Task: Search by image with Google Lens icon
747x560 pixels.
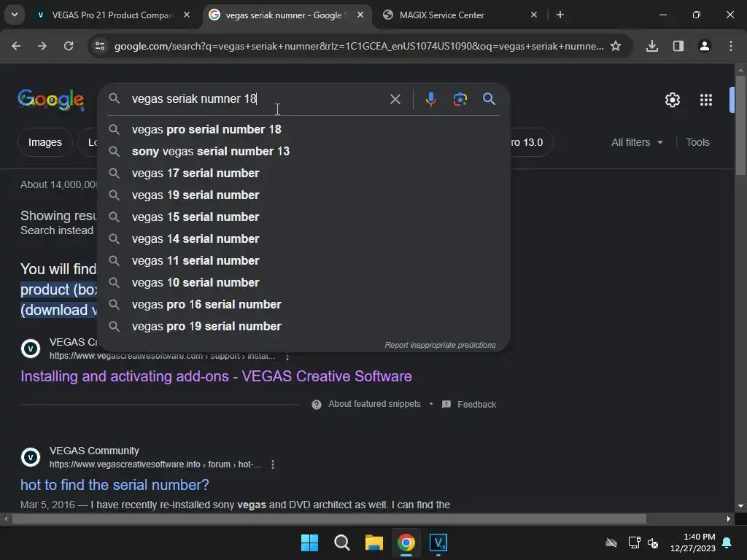Action: (460, 99)
